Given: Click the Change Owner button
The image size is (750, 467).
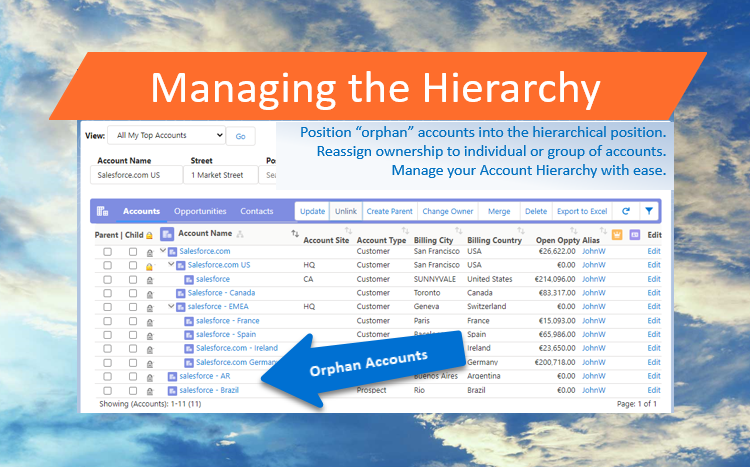Looking at the screenshot, I should pos(447,211).
